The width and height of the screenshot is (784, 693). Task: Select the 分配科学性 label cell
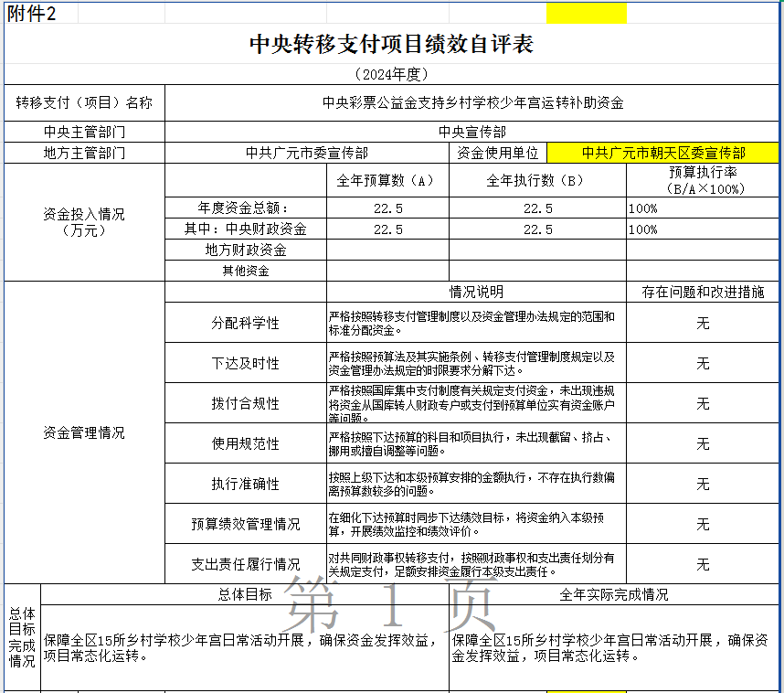[245, 323]
